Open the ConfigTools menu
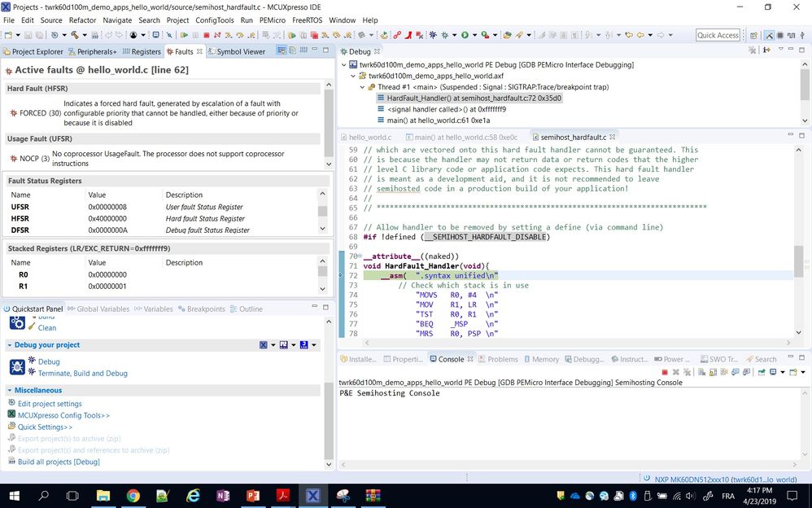The image size is (812, 508). [x=215, y=20]
